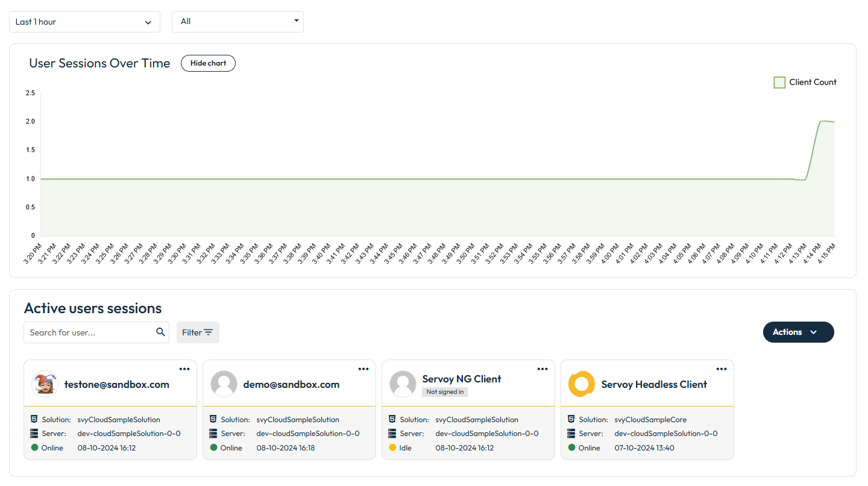Screen dimensions: 868x486
Task: Click the svyCloudSampleCore solution value
Action: pyautogui.click(x=650, y=420)
